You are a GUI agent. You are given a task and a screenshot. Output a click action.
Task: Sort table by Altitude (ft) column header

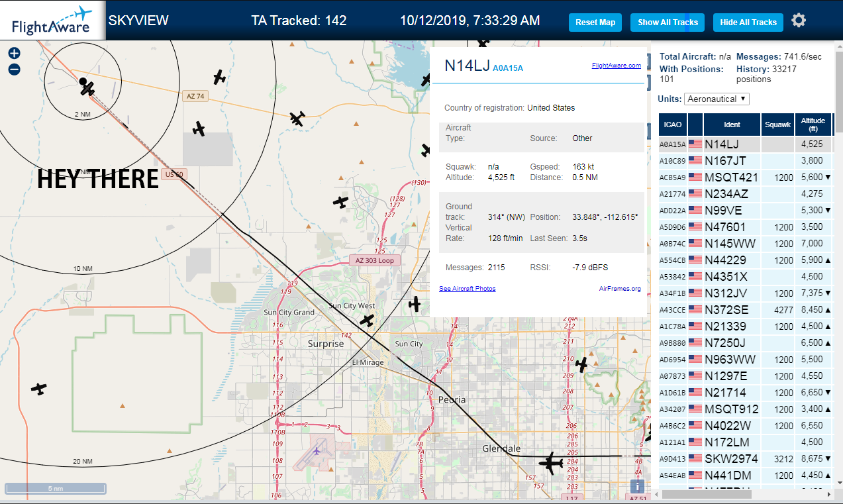click(x=813, y=124)
